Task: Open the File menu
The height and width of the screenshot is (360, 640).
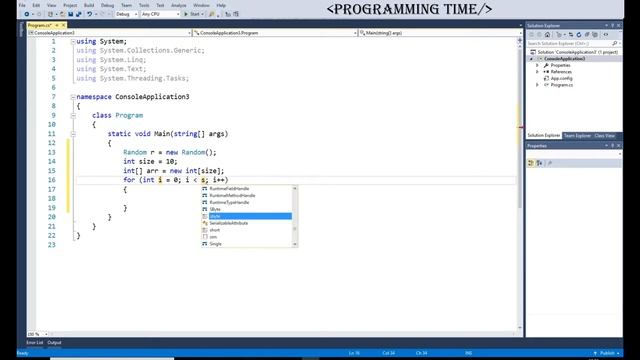Action: [x=22, y=5]
